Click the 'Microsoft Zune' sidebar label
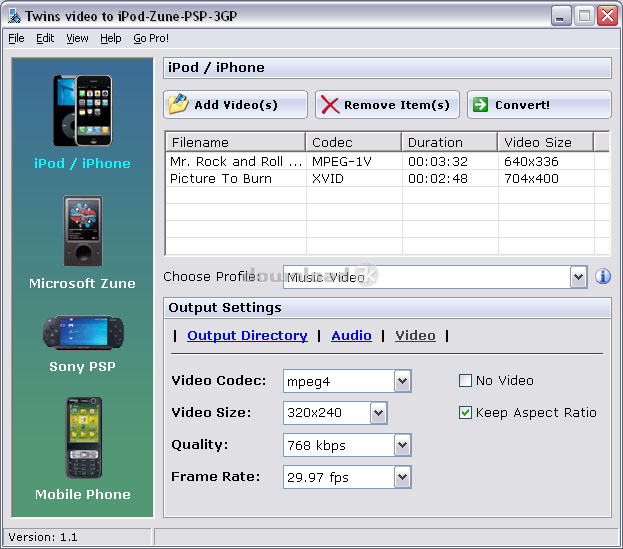The height and width of the screenshot is (549, 623). pos(82,283)
